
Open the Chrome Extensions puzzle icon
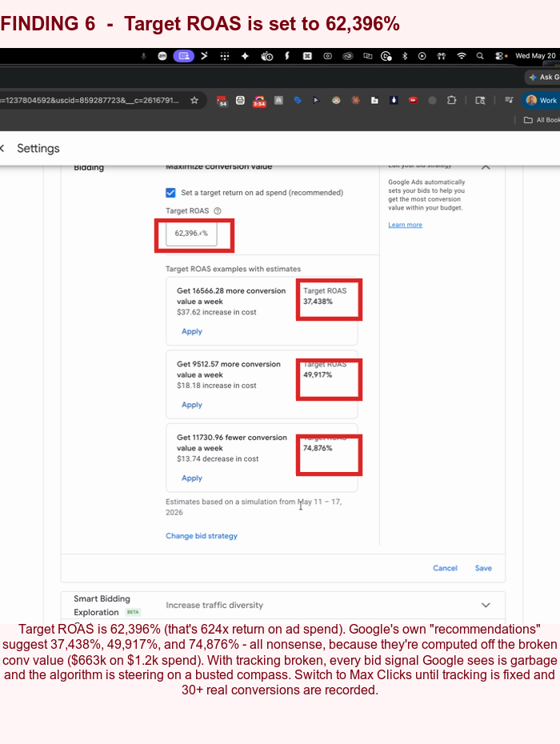[x=451, y=100]
